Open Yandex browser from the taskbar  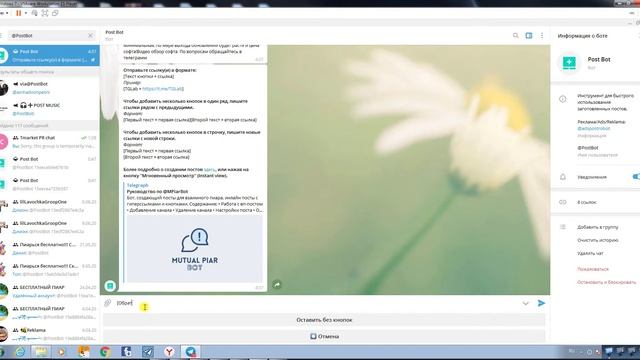[169, 351]
